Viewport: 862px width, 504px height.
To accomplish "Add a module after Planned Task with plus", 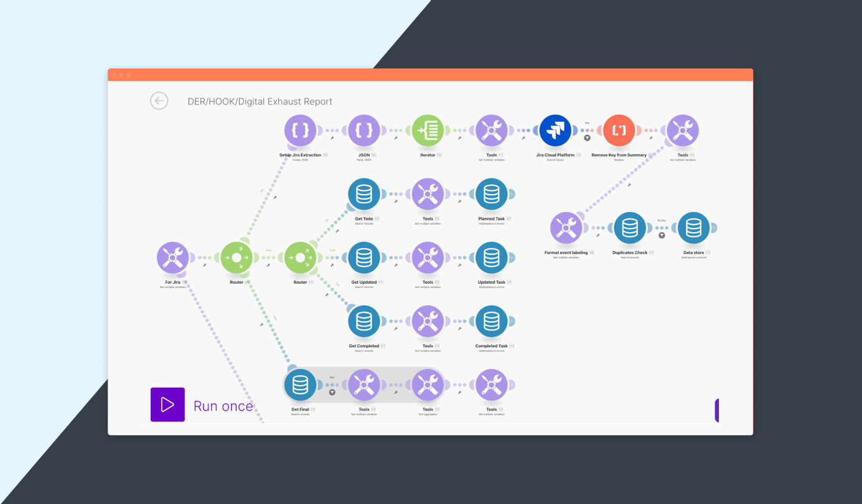I will click(512, 194).
